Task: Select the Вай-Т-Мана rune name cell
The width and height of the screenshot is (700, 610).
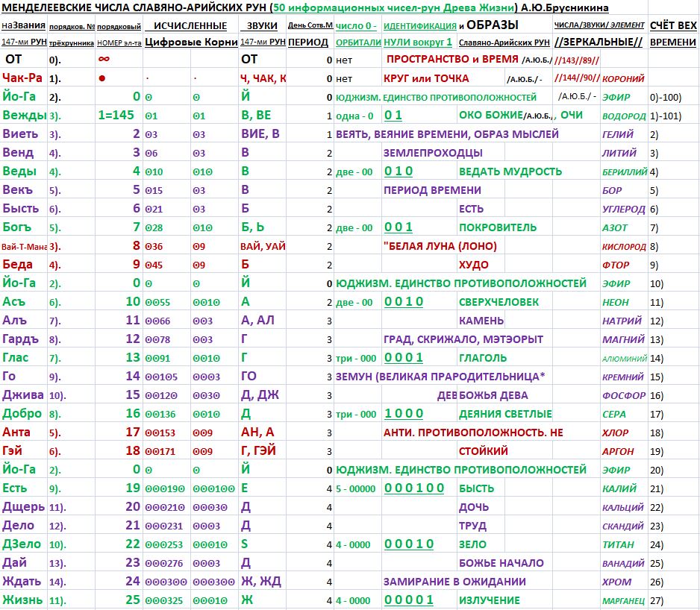Action: (x=23, y=246)
